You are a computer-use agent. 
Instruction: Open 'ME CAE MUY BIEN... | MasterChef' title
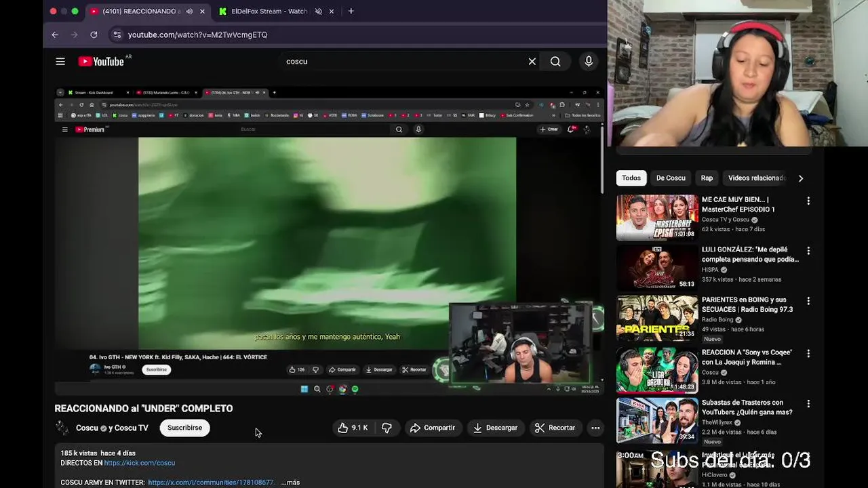738,205
